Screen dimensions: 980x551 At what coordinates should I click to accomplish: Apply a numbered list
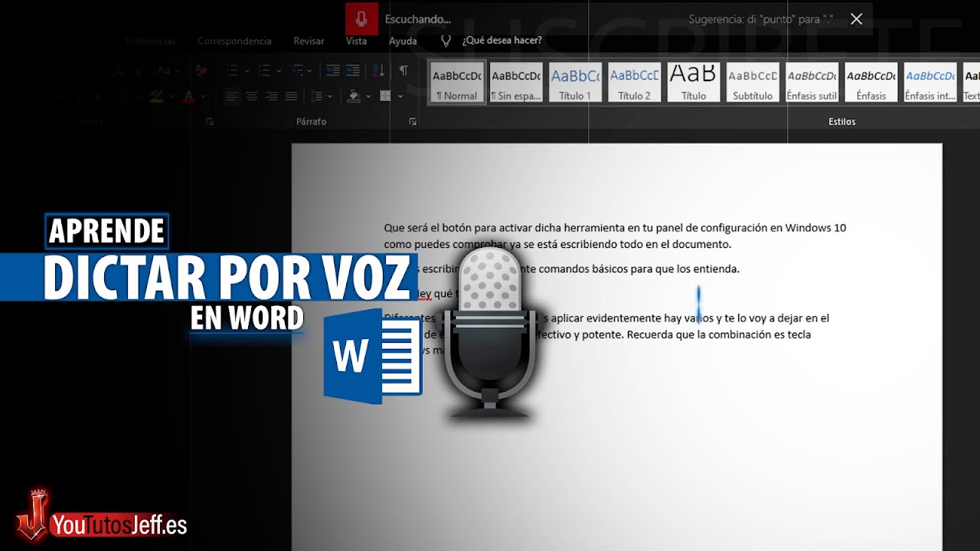265,70
